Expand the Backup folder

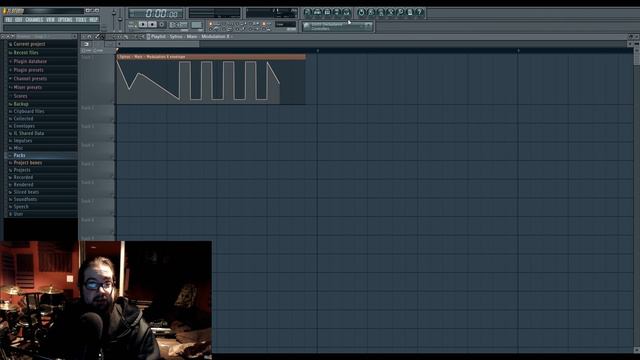point(41,104)
